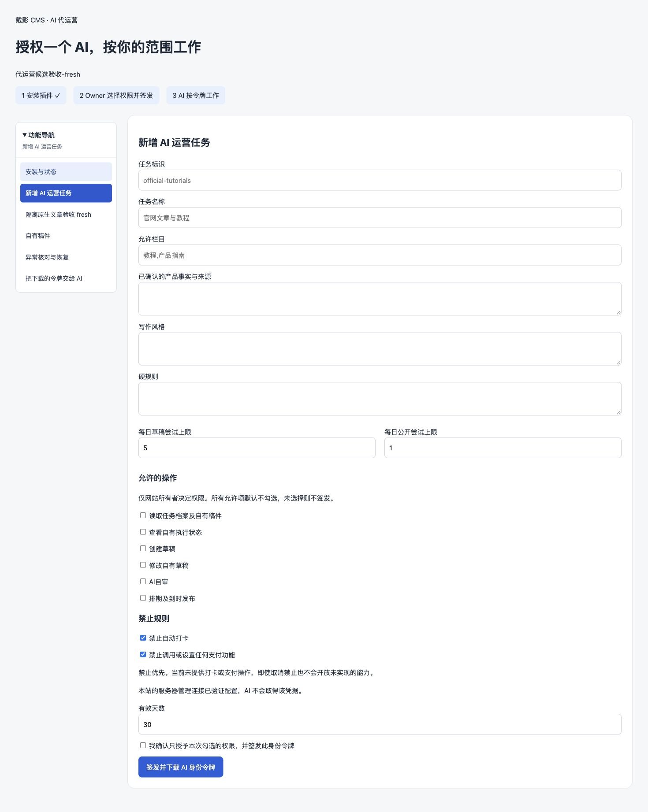Enable 排期及到时发布
The image size is (648, 812).
coord(143,598)
